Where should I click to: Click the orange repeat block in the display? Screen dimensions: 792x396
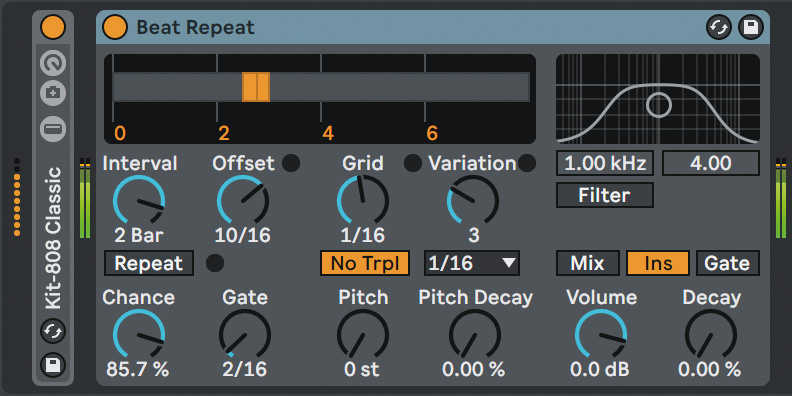256,87
